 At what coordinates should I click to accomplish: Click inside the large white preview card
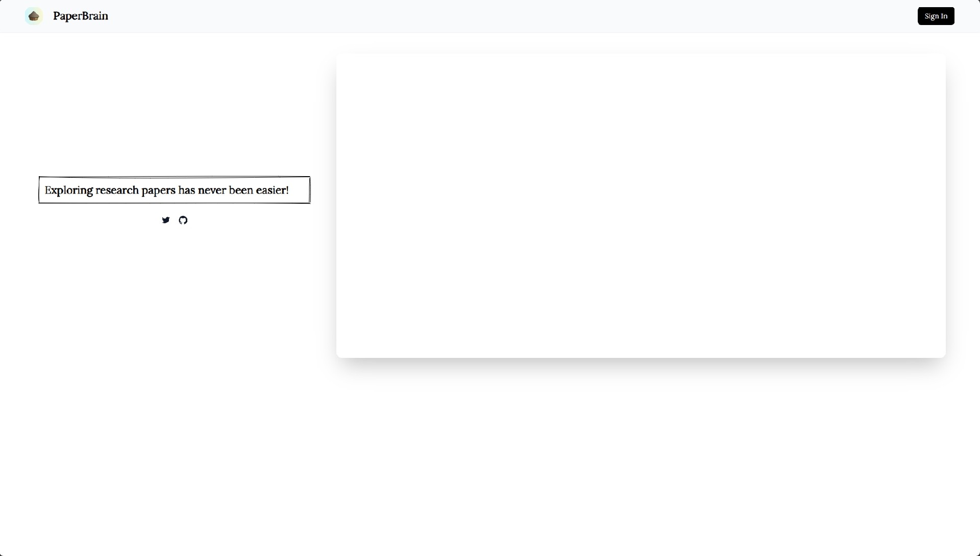641,205
